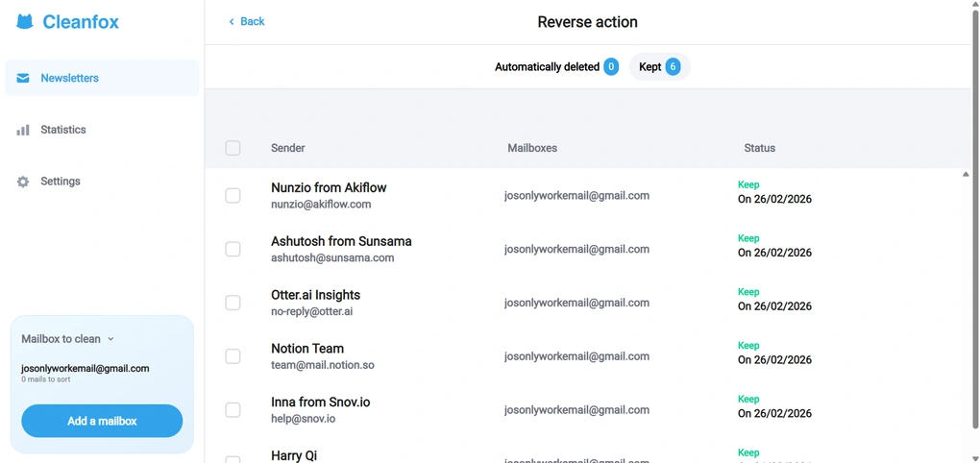The height and width of the screenshot is (463, 980).
Task: Toggle the select-all checkbox in header
Action: click(233, 148)
